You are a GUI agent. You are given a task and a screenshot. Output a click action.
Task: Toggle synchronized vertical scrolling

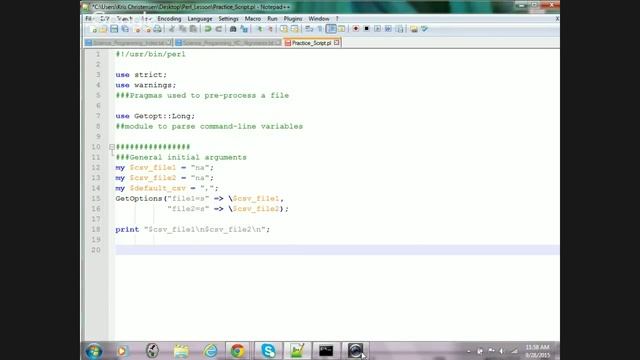284,29
